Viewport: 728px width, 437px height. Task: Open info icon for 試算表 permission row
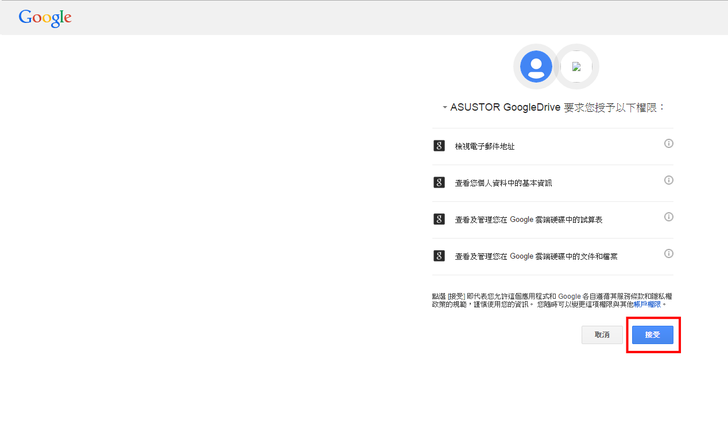pyautogui.click(x=669, y=217)
